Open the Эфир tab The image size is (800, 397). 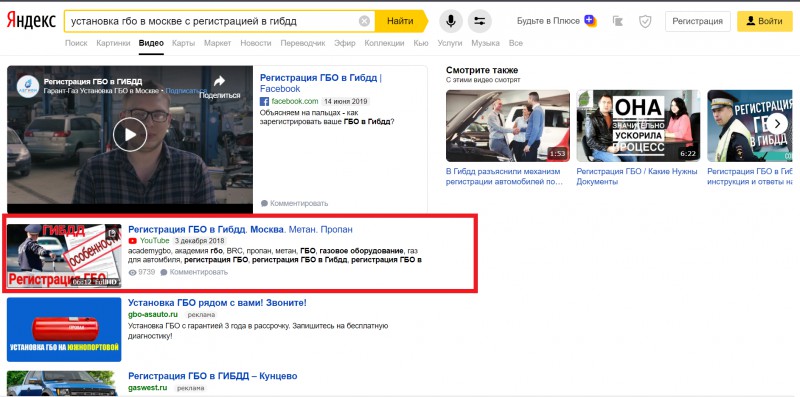pyautogui.click(x=345, y=43)
